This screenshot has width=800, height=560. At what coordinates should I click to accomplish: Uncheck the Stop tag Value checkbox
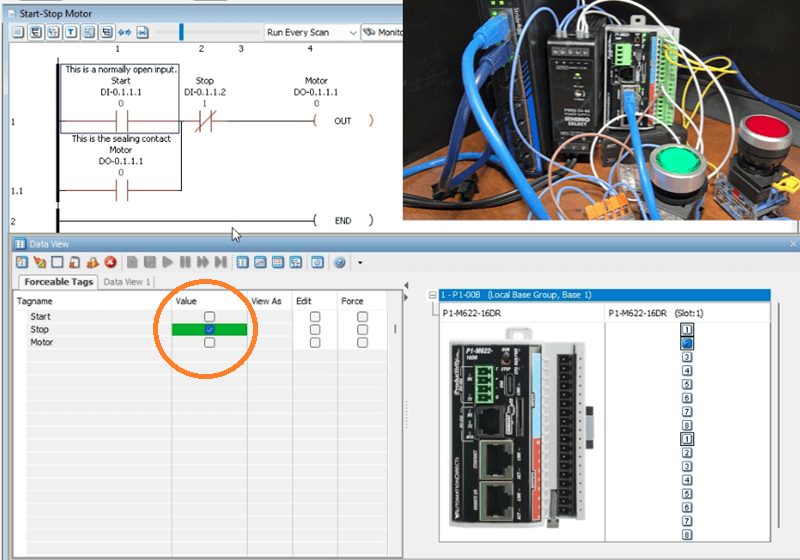click(209, 329)
